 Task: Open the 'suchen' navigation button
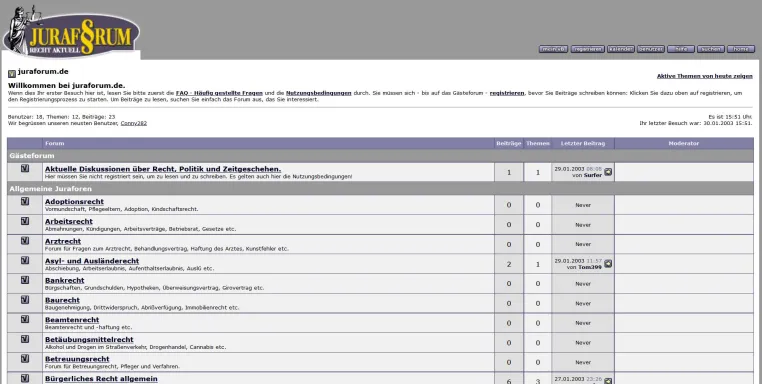click(711, 49)
